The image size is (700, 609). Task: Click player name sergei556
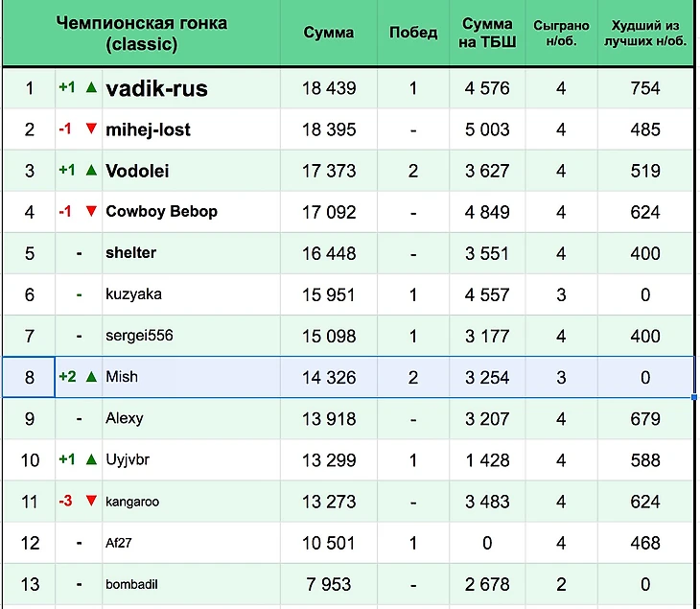tap(139, 336)
